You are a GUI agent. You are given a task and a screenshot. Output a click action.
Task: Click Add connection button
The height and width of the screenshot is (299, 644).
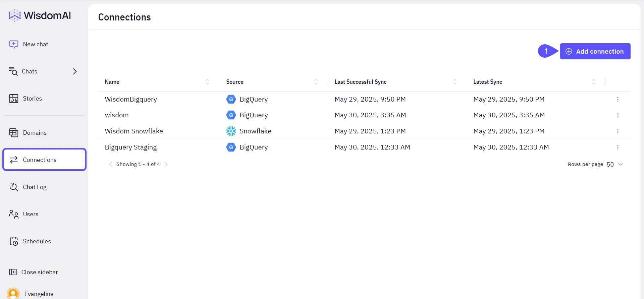click(595, 51)
